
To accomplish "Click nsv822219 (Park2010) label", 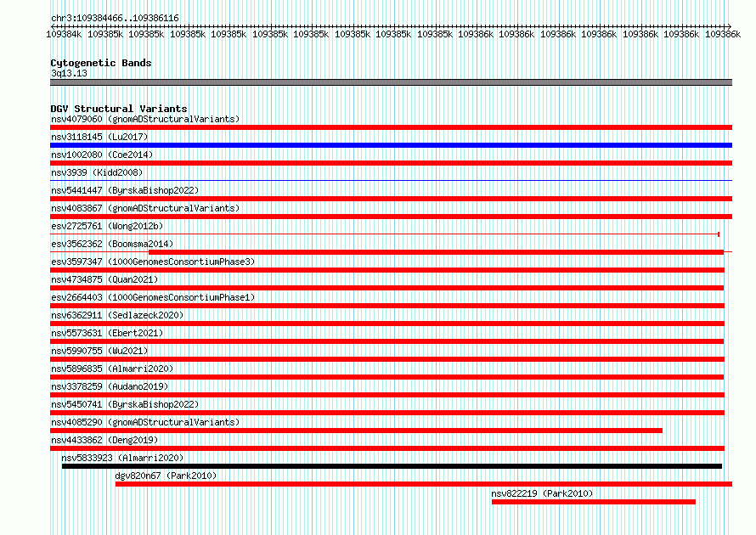I will pos(542,493).
